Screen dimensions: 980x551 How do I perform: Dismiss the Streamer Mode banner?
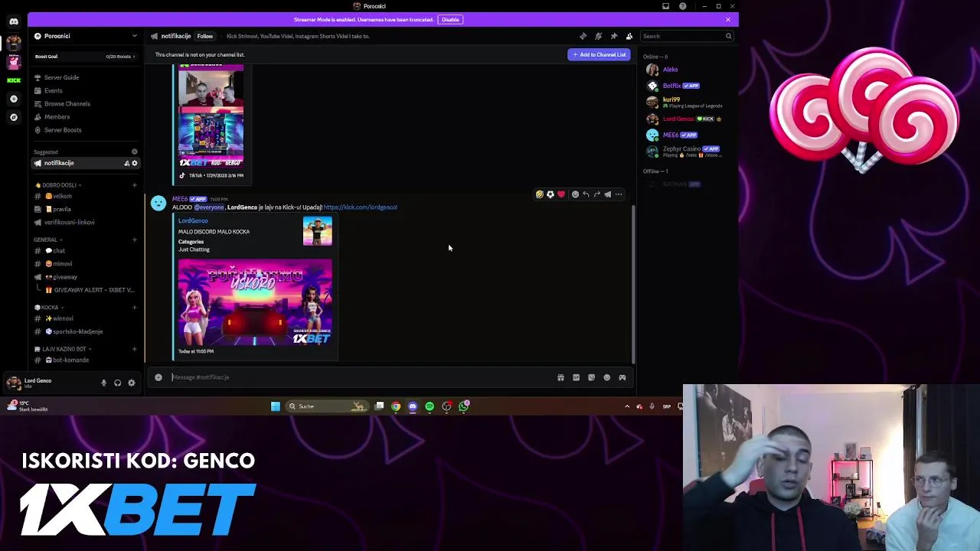(x=728, y=19)
